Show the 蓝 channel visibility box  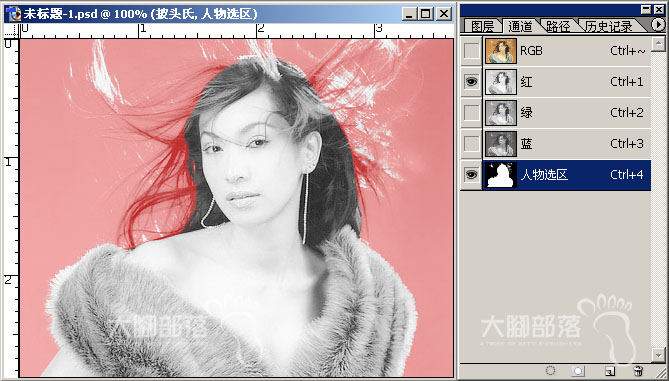(x=471, y=144)
